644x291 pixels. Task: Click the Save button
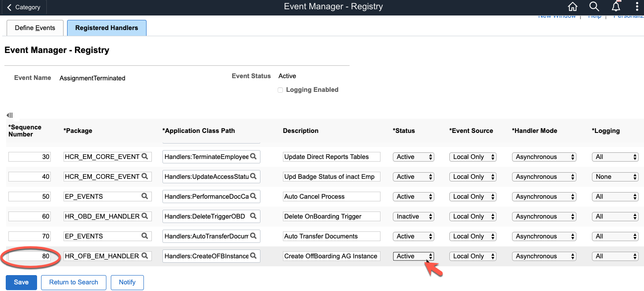(21, 282)
